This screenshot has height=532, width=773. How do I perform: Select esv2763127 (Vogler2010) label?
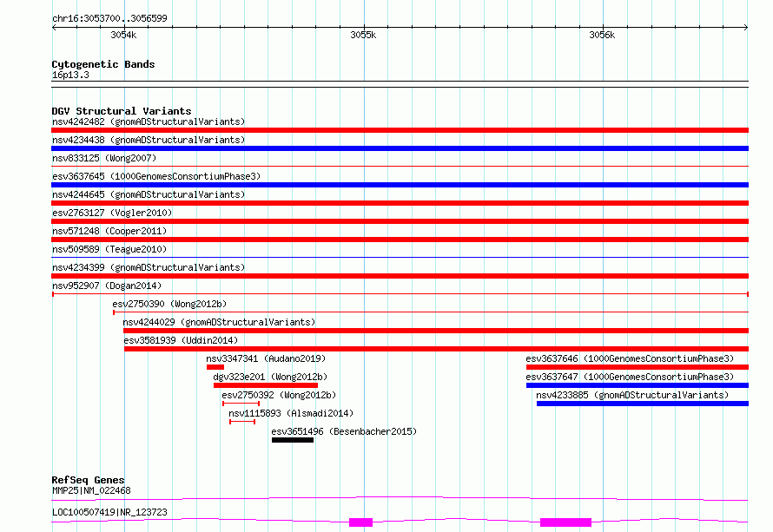pos(112,213)
